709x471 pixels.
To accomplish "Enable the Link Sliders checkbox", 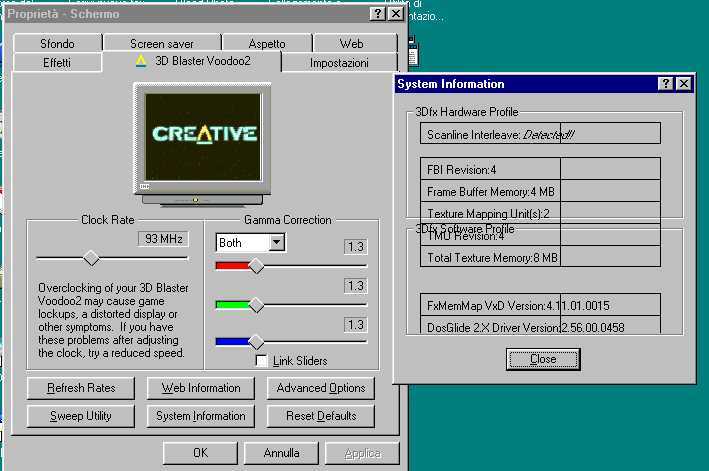I will [x=261, y=361].
